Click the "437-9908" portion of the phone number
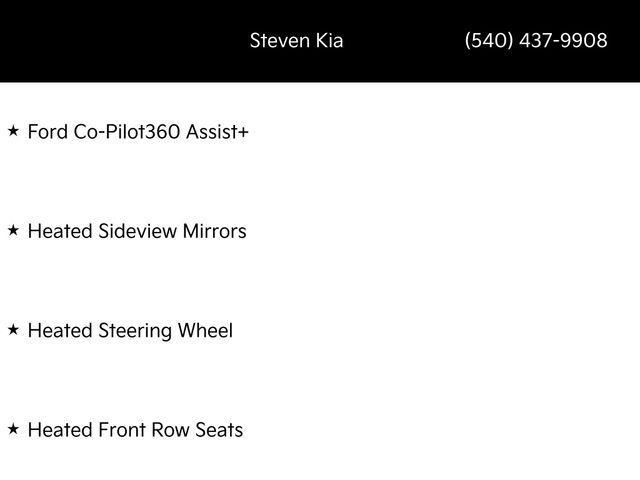Image resolution: width=640 pixels, height=480 pixels. (565, 41)
